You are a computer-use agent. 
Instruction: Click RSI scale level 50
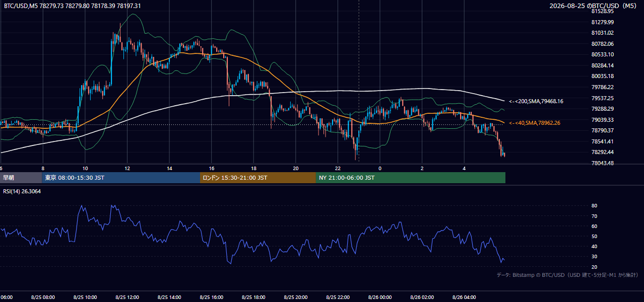click(594, 236)
